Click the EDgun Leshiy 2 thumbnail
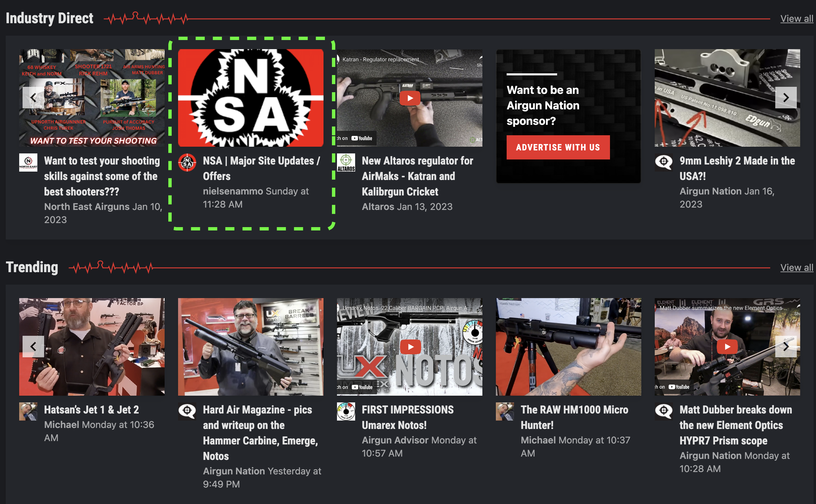 (727, 98)
